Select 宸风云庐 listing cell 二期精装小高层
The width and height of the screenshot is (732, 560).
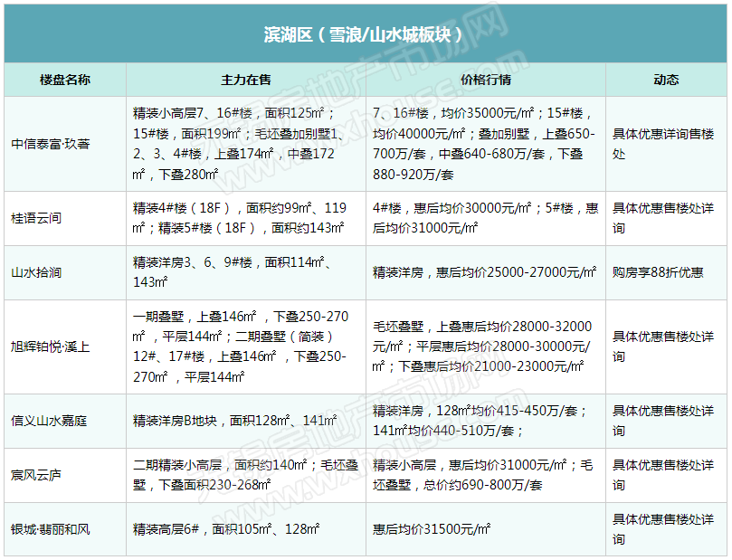pyautogui.click(x=245, y=475)
